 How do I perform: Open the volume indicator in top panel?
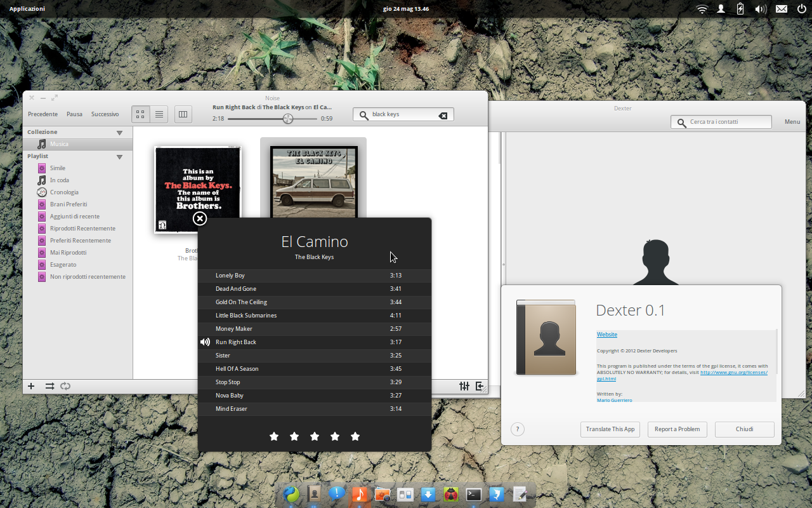click(x=761, y=9)
